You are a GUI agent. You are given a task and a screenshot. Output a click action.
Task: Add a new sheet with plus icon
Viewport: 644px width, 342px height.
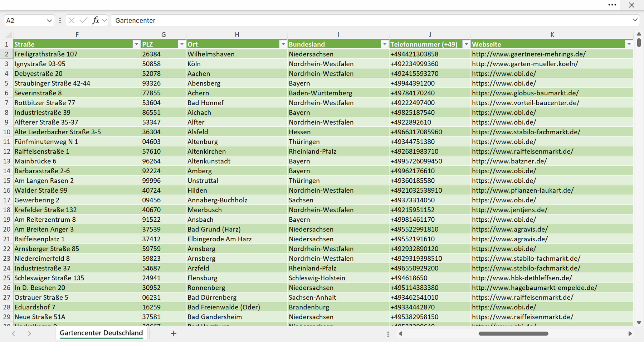(x=174, y=333)
